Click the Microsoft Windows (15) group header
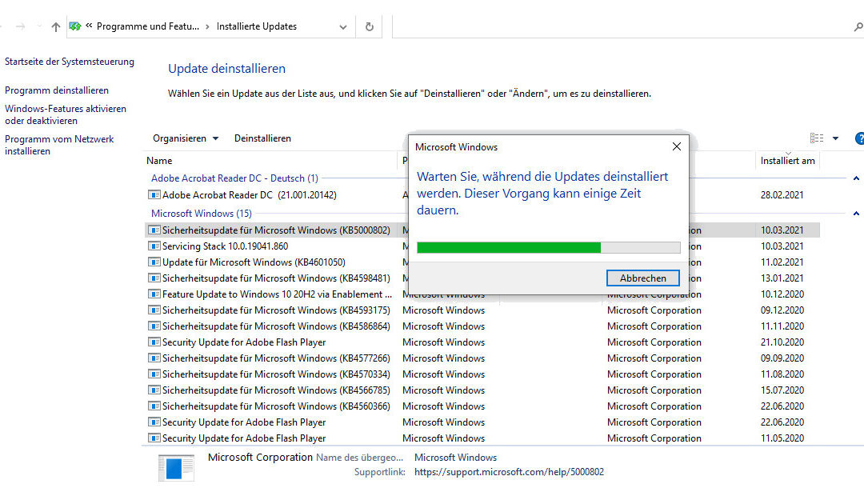Screen dimensions: 864x504 pos(201,213)
